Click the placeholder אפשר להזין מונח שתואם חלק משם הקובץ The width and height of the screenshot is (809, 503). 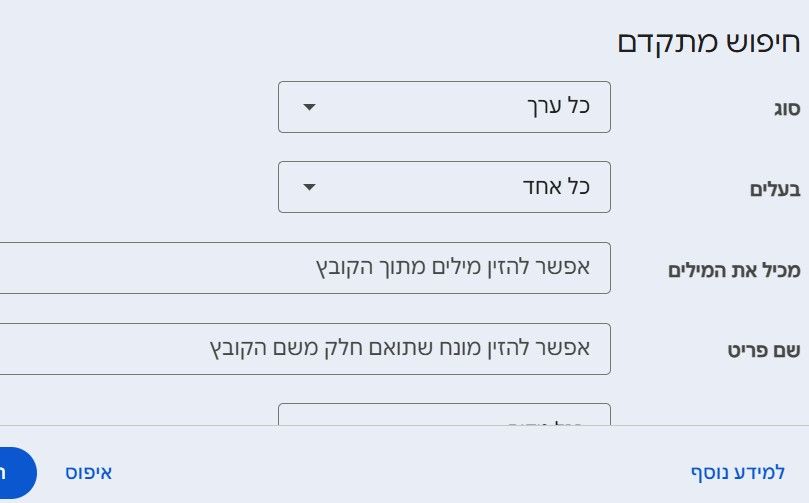click(399, 348)
